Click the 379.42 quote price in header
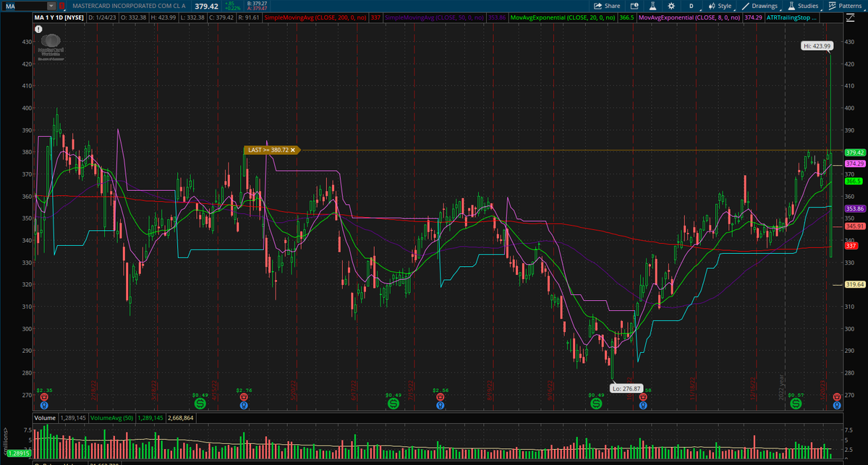868x465 pixels. pos(207,6)
